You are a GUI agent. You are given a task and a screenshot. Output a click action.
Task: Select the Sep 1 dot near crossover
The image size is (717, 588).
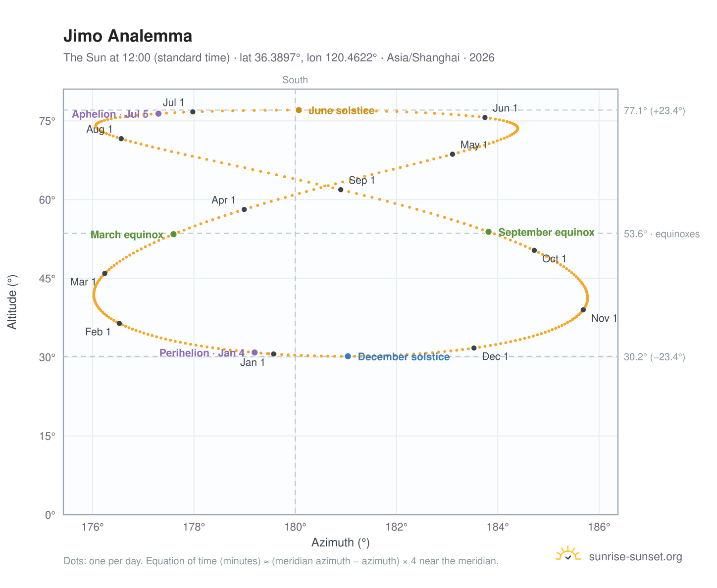pyautogui.click(x=341, y=190)
